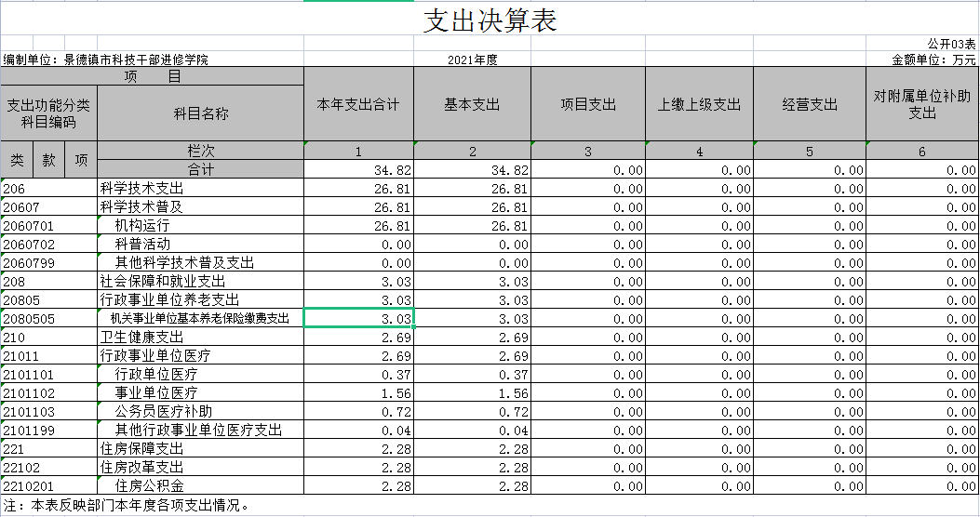
Task: Click the 支出决算表 title
Action: (x=490, y=20)
